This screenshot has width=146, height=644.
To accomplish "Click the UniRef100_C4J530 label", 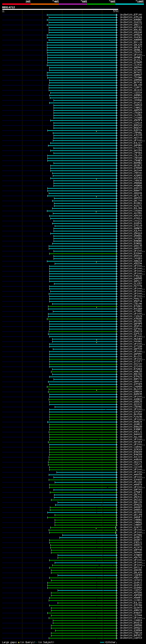I will [x=131, y=65].
